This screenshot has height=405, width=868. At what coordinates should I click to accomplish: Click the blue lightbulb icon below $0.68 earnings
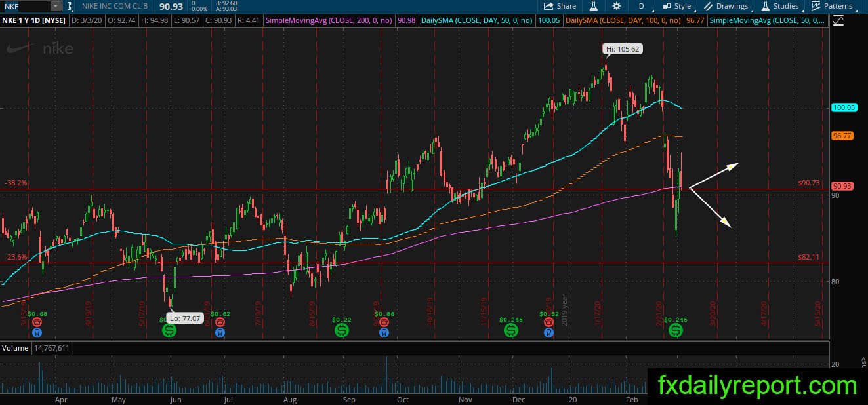click(37, 332)
